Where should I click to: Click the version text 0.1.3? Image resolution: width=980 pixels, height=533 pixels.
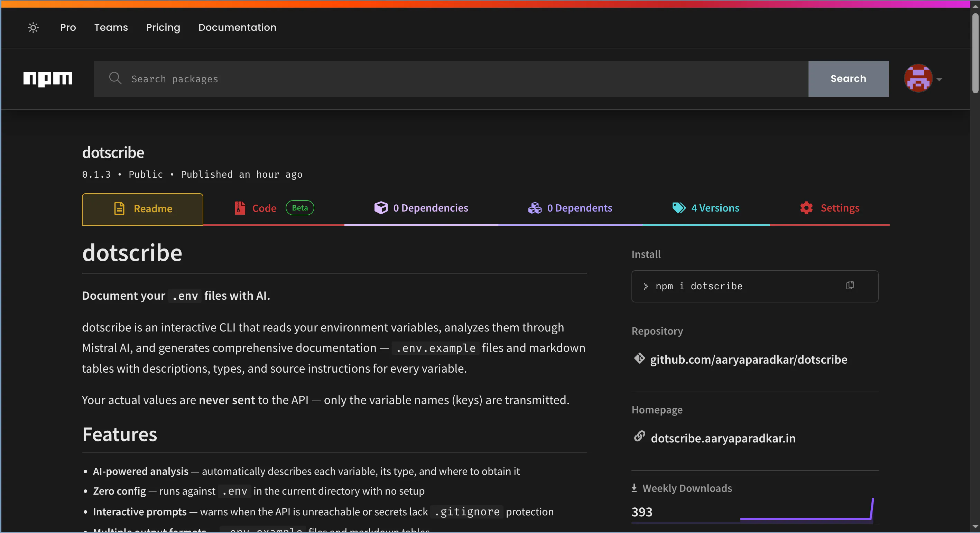96,175
